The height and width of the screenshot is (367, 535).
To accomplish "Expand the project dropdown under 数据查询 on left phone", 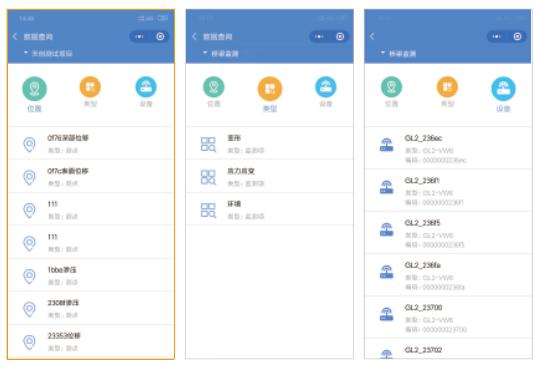I will point(48,53).
